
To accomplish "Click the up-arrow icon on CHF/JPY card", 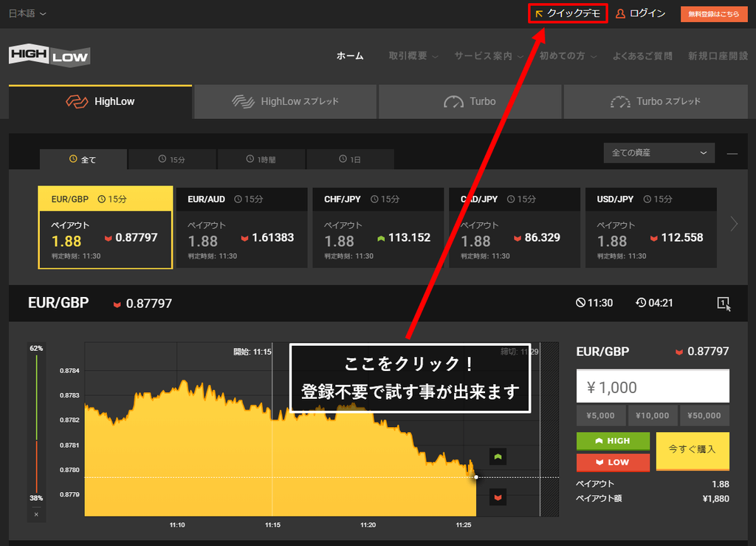I will [x=381, y=238].
